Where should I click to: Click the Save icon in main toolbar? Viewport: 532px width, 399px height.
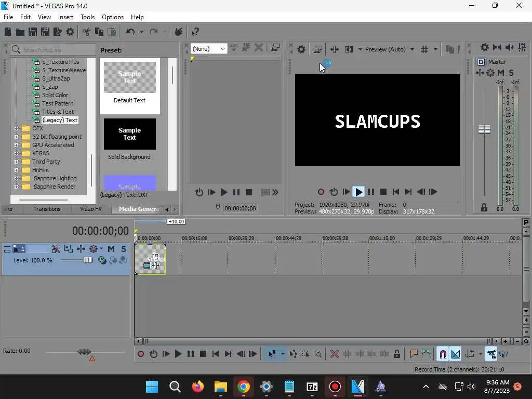click(33, 32)
